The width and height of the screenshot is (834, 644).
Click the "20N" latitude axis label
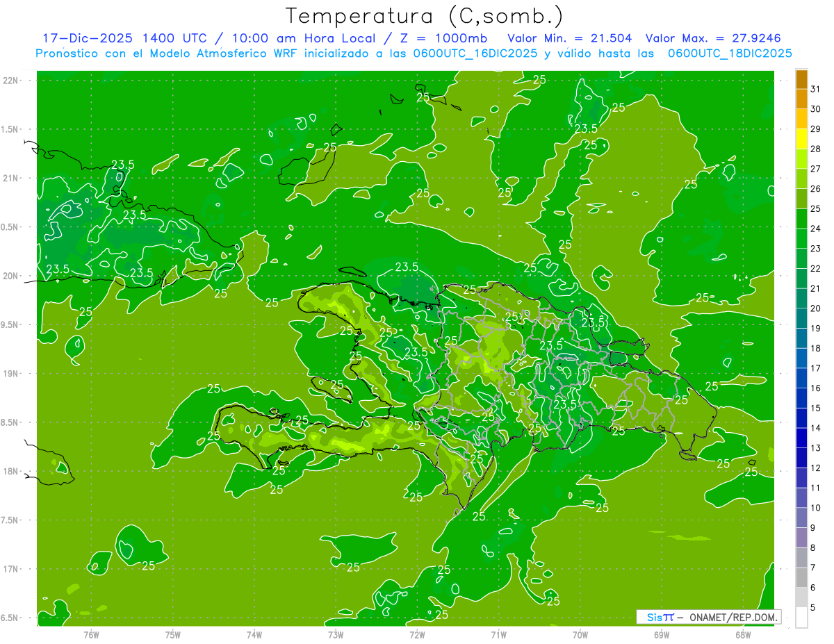pyautogui.click(x=10, y=276)
